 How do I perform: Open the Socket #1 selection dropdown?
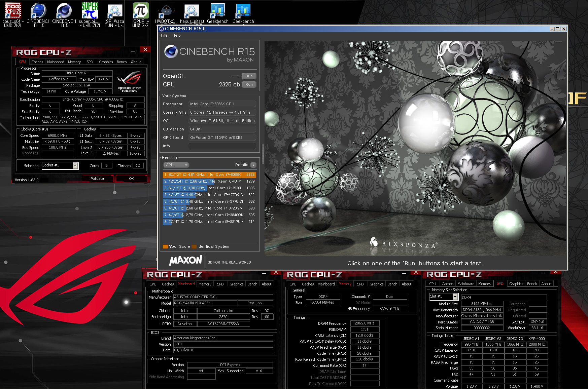75,165
